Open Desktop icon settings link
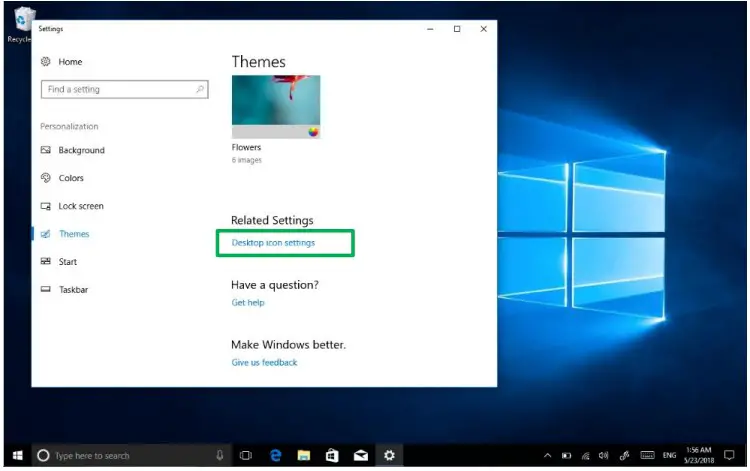750x471 pixels. coord(273,243)
